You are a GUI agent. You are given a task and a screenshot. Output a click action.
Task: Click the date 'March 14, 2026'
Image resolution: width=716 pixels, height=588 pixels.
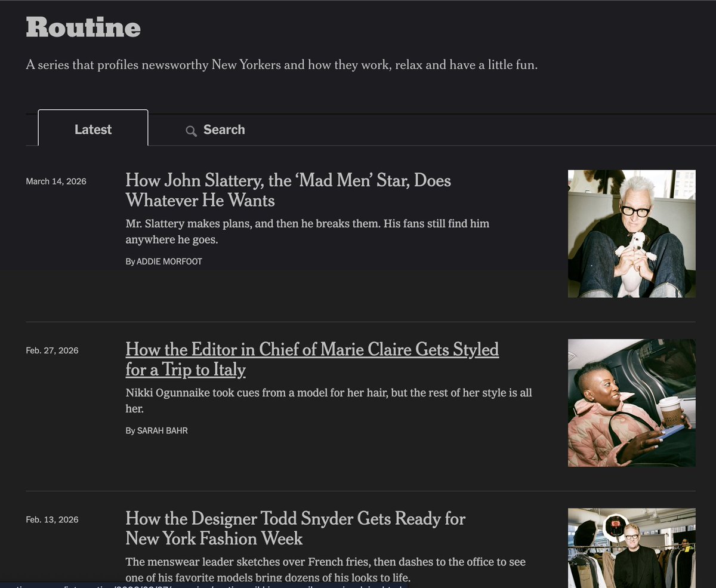click(x=56, y=181)
